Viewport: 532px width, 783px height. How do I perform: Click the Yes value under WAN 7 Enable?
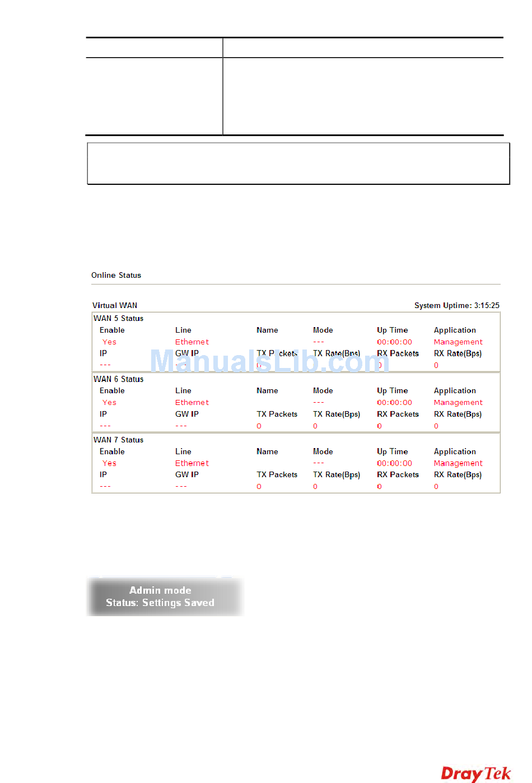(109, 463)
